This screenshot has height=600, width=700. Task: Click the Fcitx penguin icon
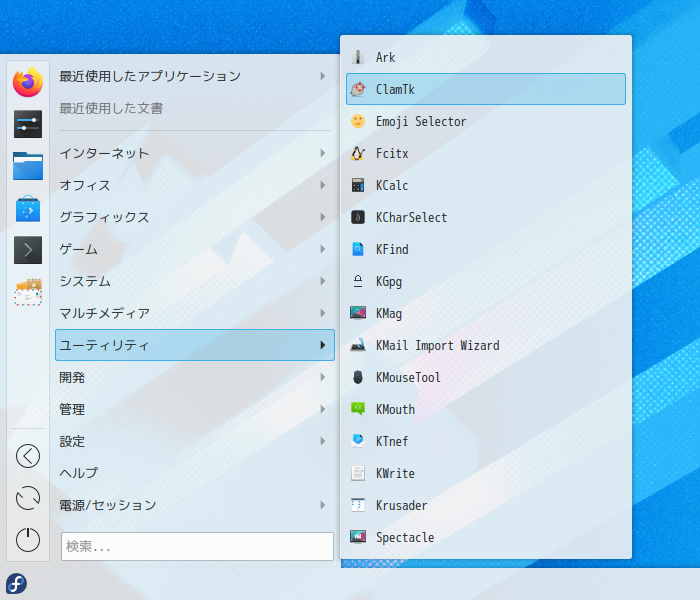point(358,153)
